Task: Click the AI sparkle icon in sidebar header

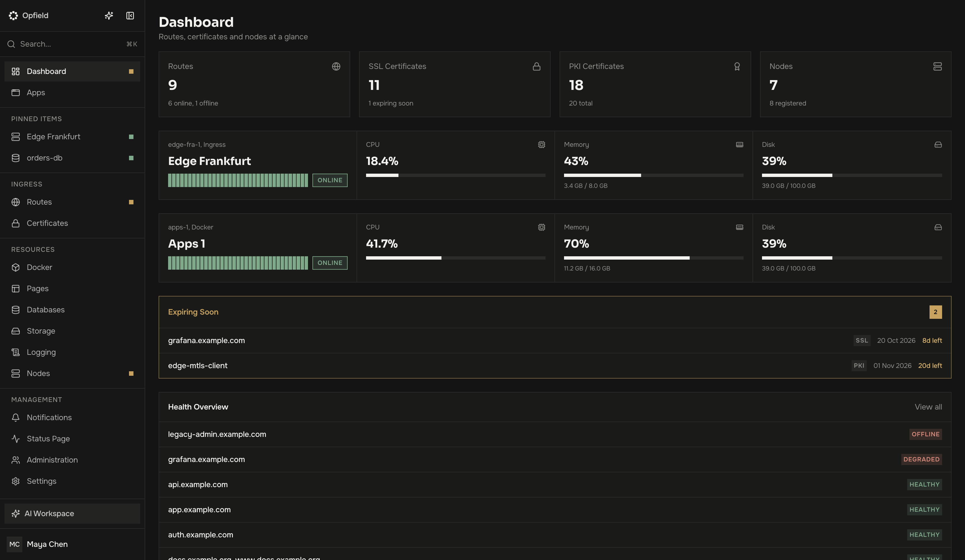Action: tap(109, 15)
